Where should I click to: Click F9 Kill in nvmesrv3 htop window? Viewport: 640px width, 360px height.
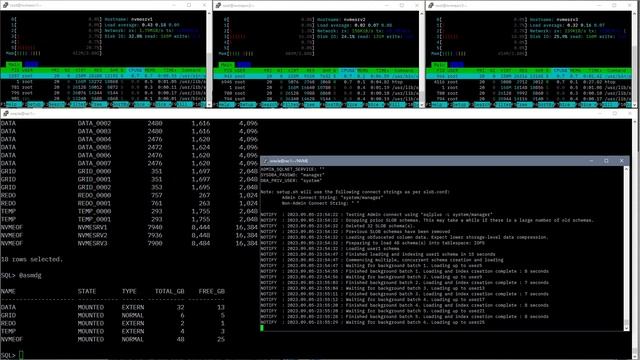610,104
